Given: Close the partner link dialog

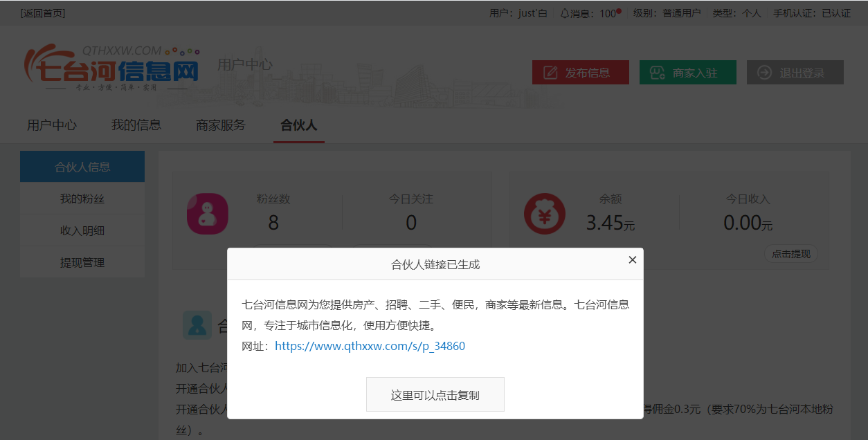Looking at the screenshot, I should [x=632, y=260].
